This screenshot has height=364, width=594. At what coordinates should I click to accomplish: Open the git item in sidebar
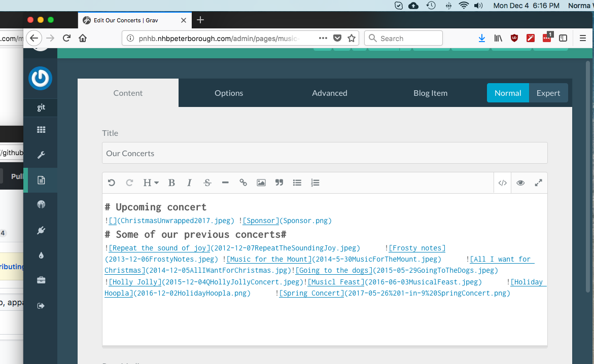click(x=41, y=107)
